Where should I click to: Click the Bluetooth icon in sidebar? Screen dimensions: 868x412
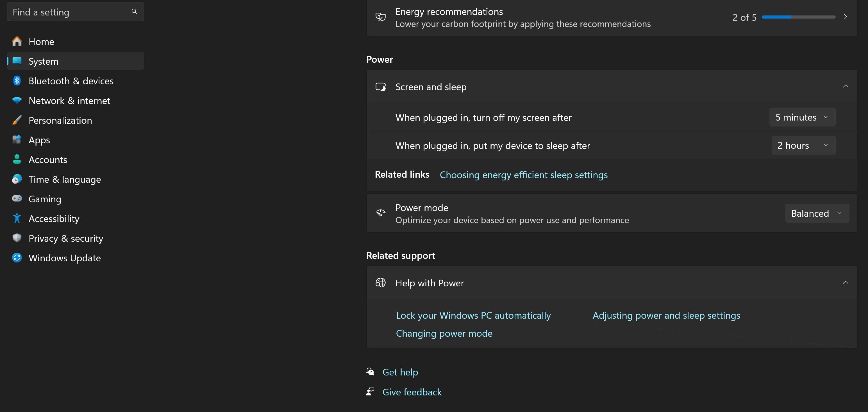(x=17, y=81)
